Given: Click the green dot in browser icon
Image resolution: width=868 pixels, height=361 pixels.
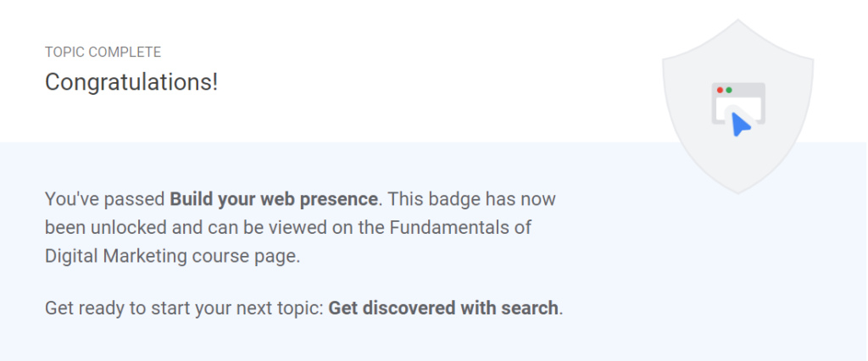Looking at the screenshot, I should [x=729, y=90].
